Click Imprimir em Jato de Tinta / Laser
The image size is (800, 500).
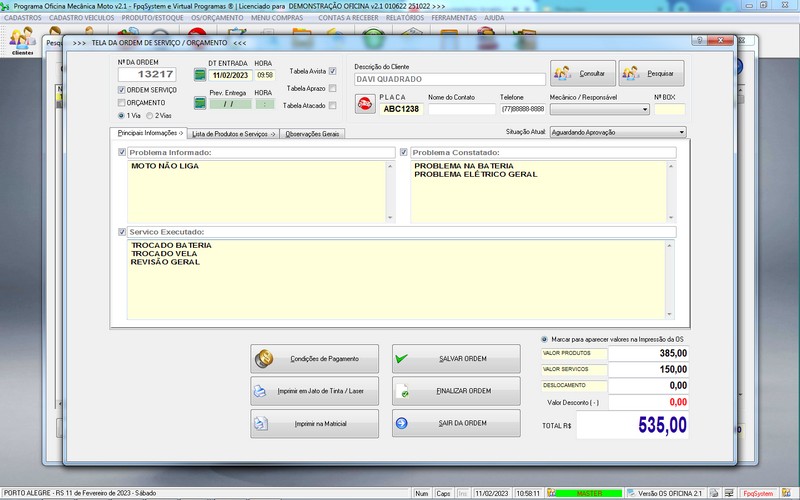click(x=314, y=391)
